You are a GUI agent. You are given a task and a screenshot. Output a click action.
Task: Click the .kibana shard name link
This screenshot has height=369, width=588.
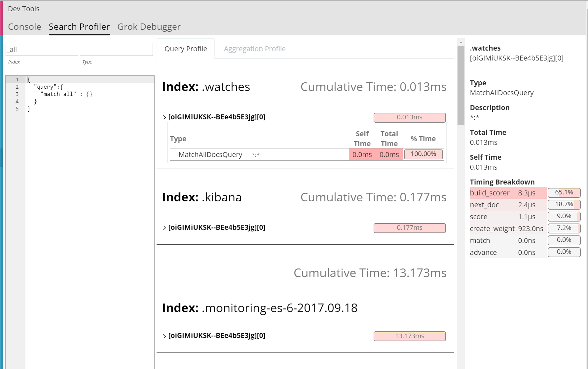coord(217,227)
